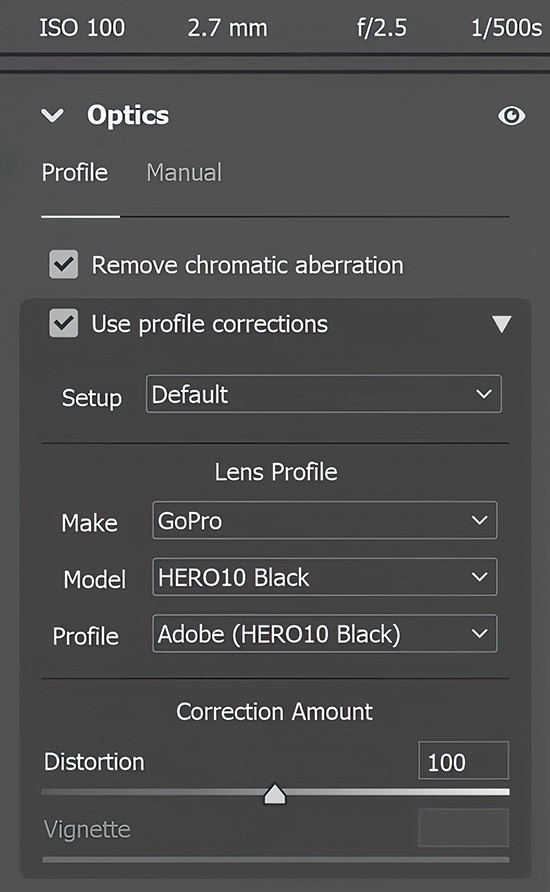This screenshot has width=550, height=892.
Task: Open the Adobe (HERO10 Black) profile dropdown
Action: 324,633
